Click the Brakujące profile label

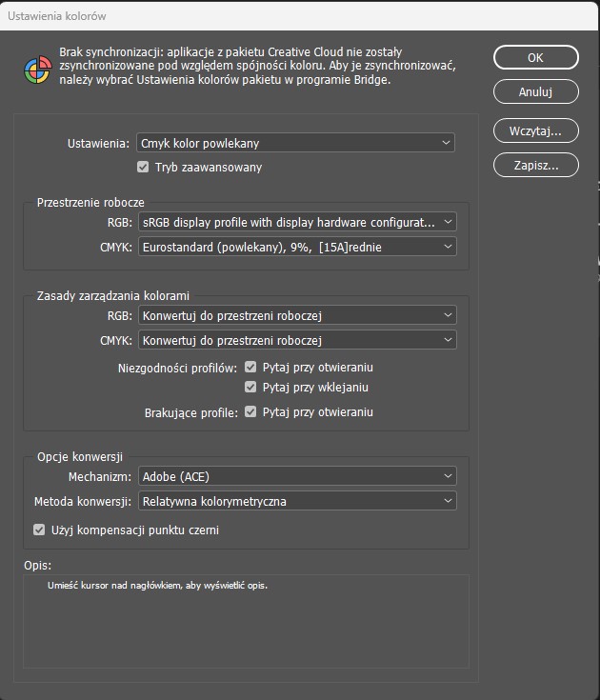click(191, 413)
